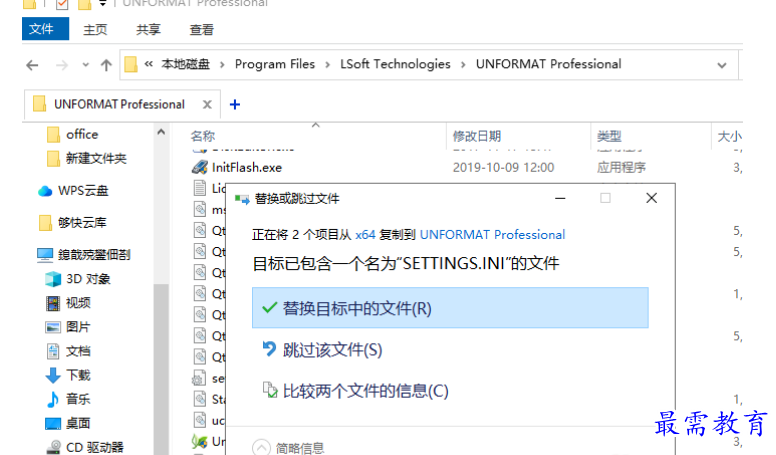Expand 简略信息 details chevron
Screen dimensions: 776x455
click(261, 448)
